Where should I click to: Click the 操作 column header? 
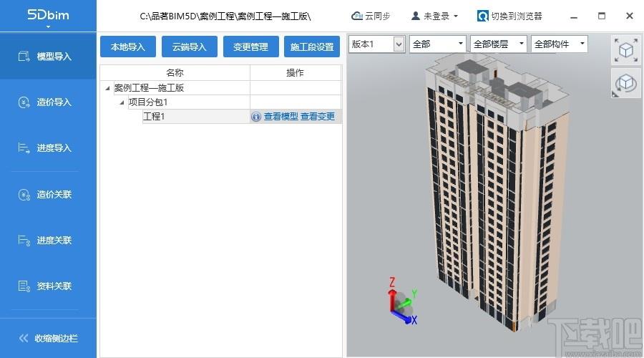coord(296,73)
